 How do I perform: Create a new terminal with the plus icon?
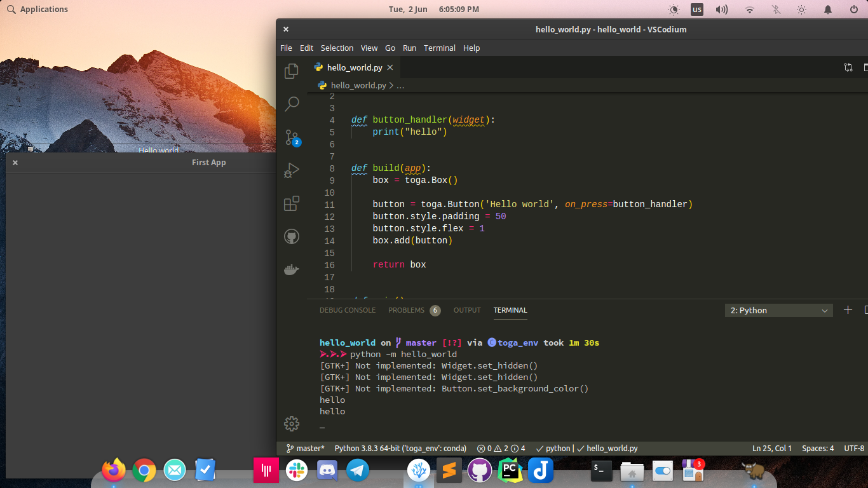[848, 310]
